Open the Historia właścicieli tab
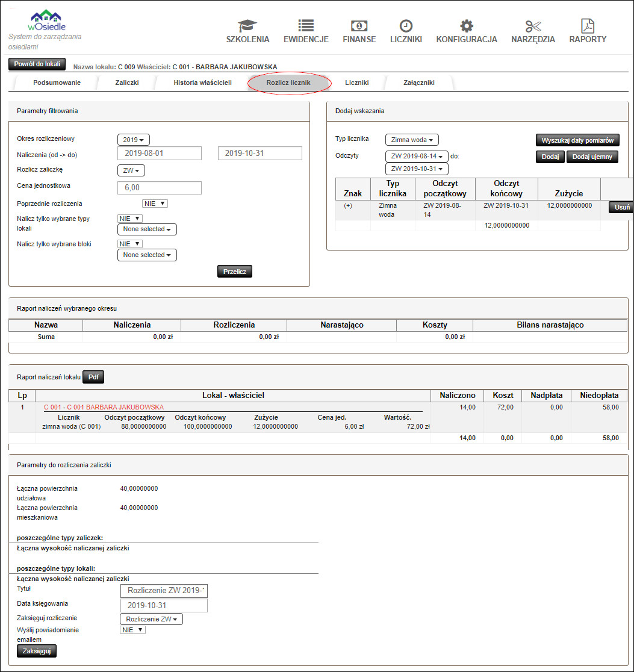 pyautogui.click(x=203, y=82)
